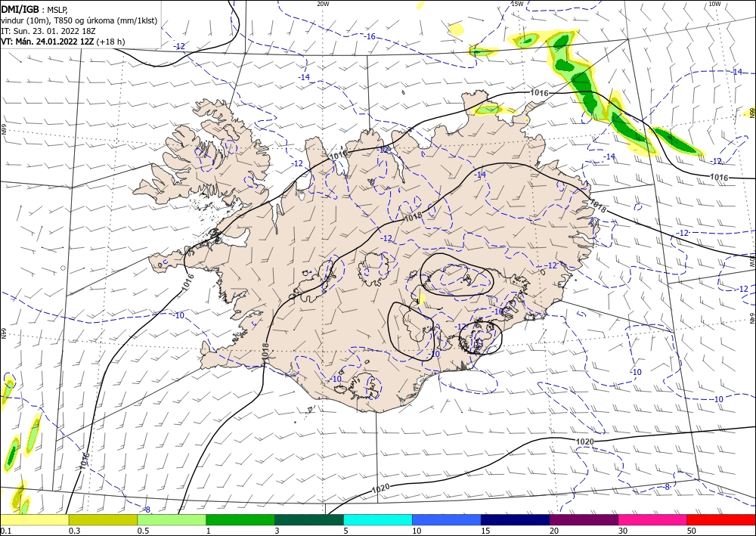Select the dark green 3–5 legend swatch
This screenshot has width=756, height=536.
309,519
